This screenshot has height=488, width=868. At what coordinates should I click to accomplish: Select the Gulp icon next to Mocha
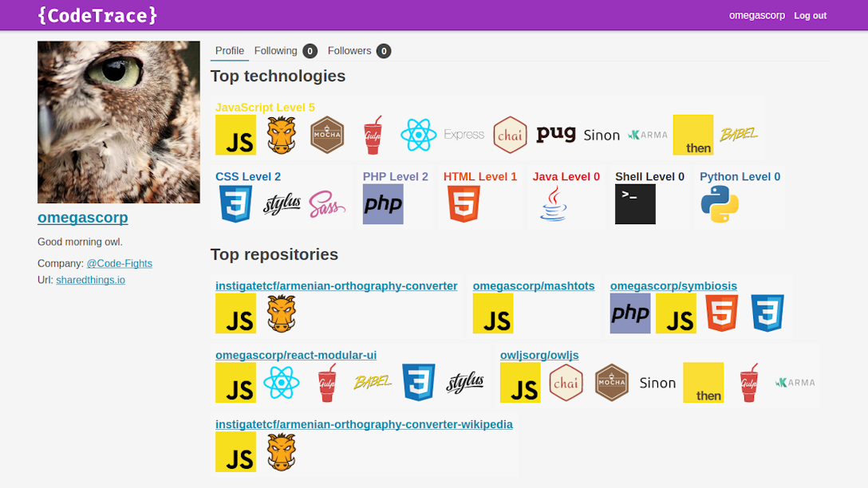(373, 135)
